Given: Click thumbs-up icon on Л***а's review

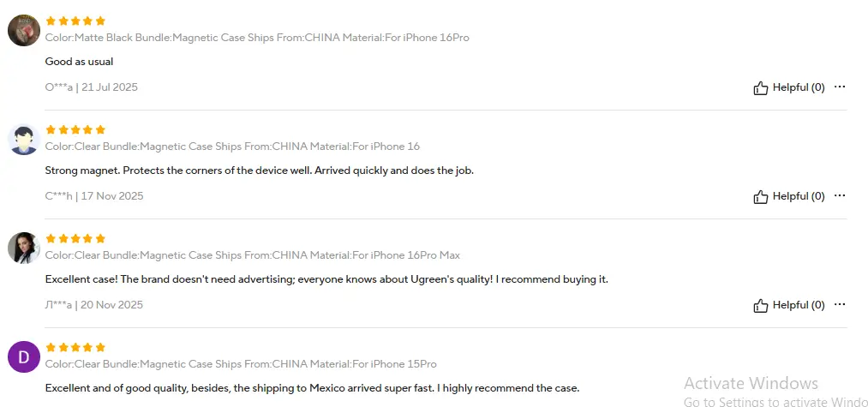Looking at the screenshot, I should click(760, 305).
